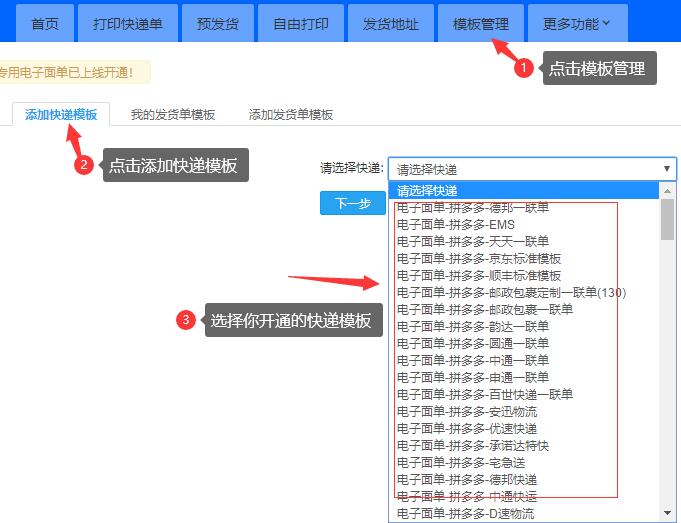
Task: Click 模板管理 in the navigation bar
Action: [x=481, y=23]
